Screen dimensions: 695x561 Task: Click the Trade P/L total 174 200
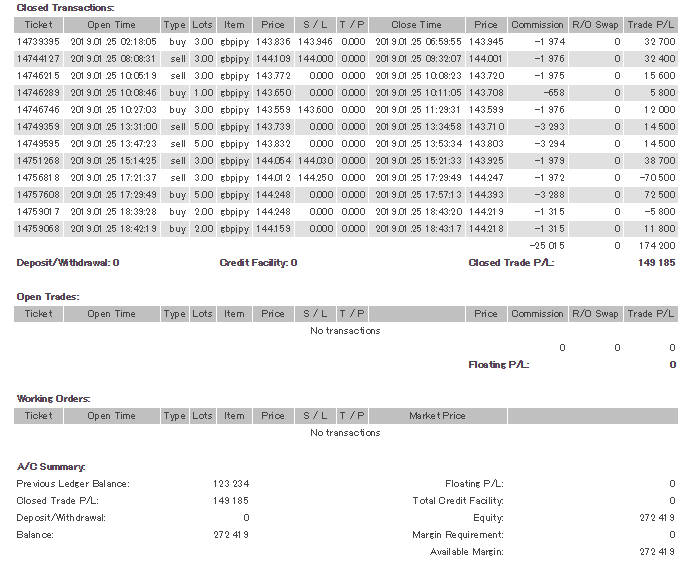pos(655,245)
